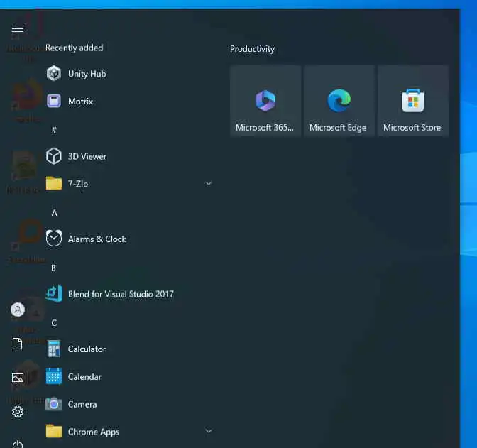This screenshot has height=448, width=477.
Task: Click the Camera text label
Action: pyautogui.click(x=82, y=404)
